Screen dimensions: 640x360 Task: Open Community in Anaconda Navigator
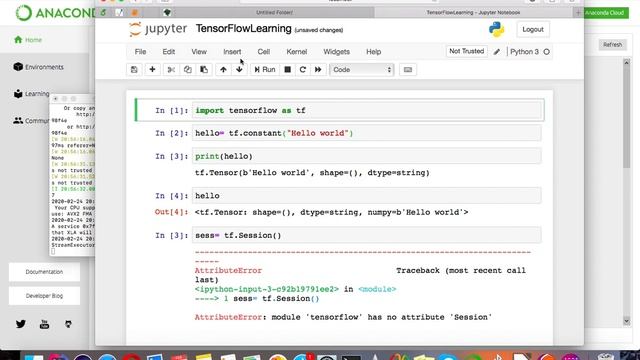pyautogui.click(x=31, y=121)
